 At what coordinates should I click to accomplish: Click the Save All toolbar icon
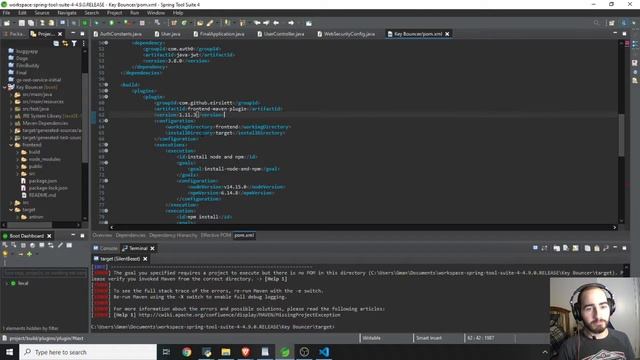tap(31, 23)
